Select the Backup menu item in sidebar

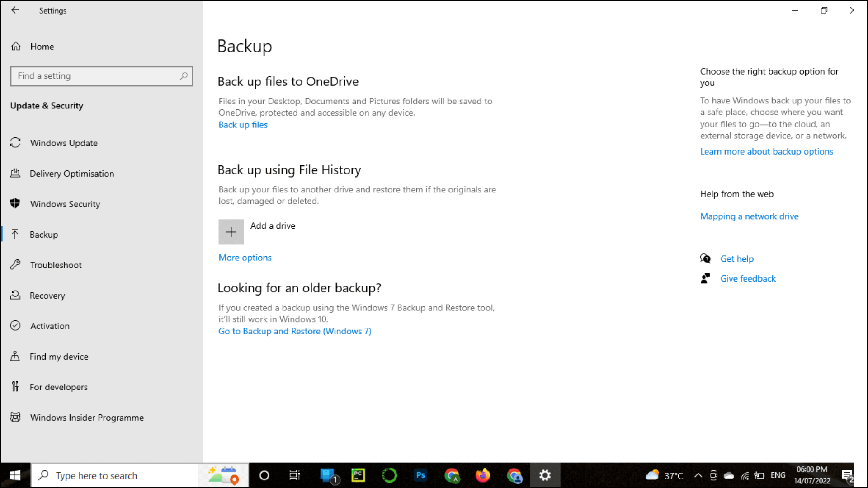pyautogui.click(x=43, y=234)
